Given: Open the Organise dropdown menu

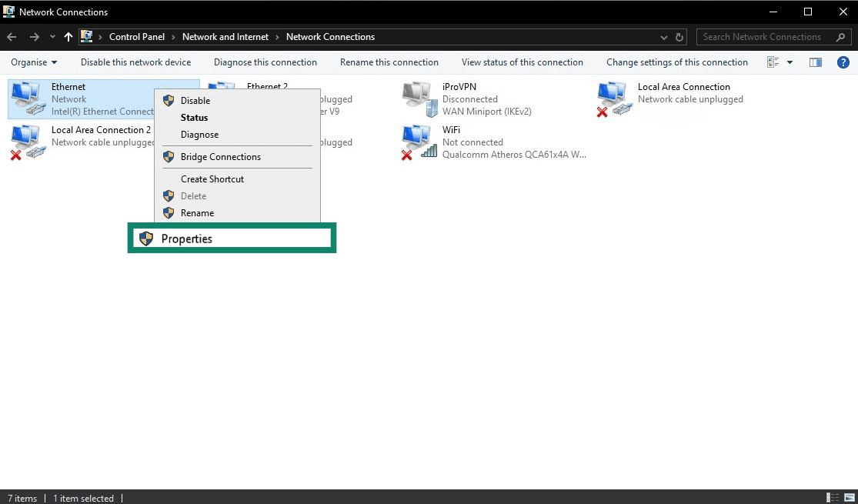Looking at the screenshot, I should (34, 62).
